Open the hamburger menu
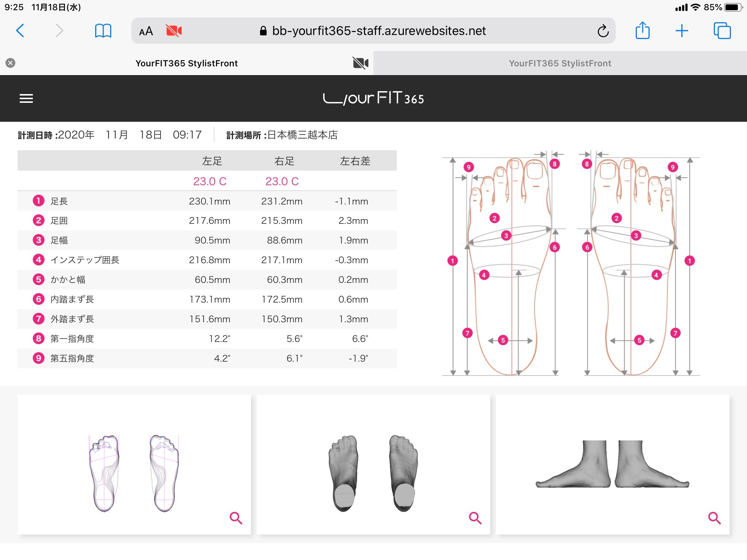 26,98
